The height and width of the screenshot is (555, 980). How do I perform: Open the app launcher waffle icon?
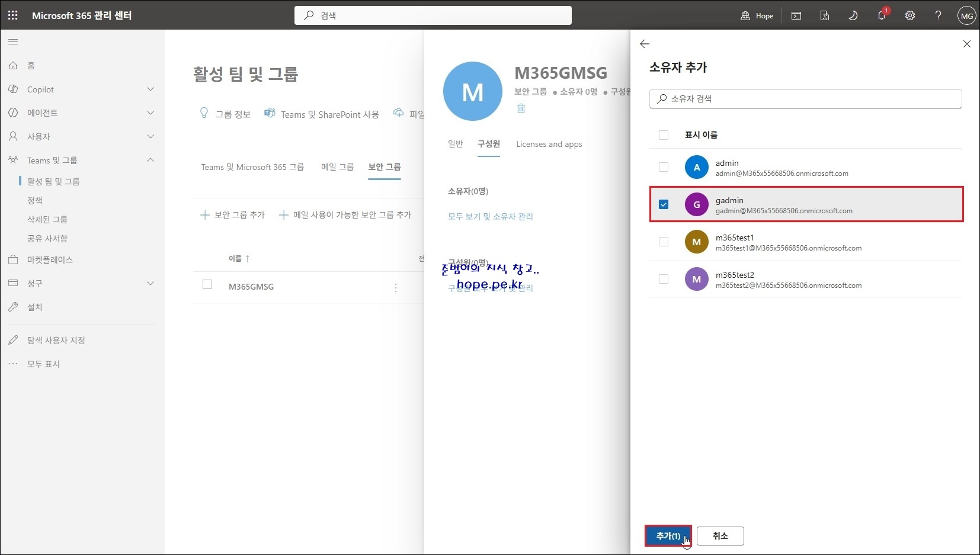[13, 15]
